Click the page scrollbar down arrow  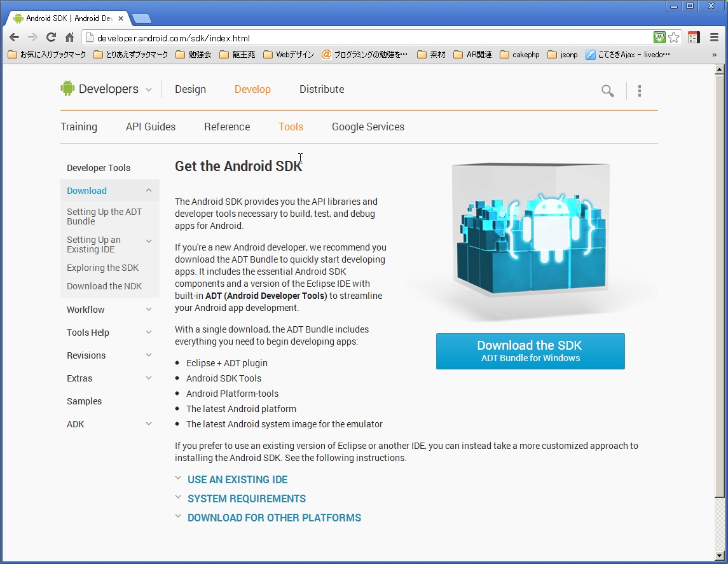click(719, 555)
